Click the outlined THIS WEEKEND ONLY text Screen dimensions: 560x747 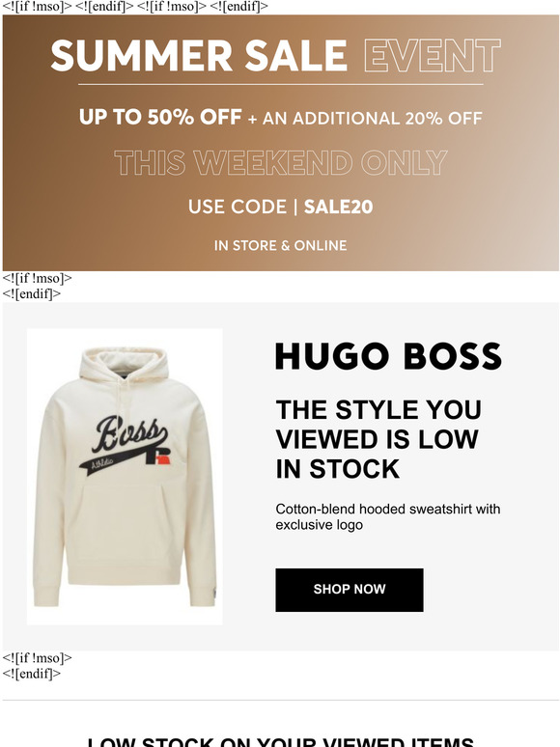(x=281, y=162)
